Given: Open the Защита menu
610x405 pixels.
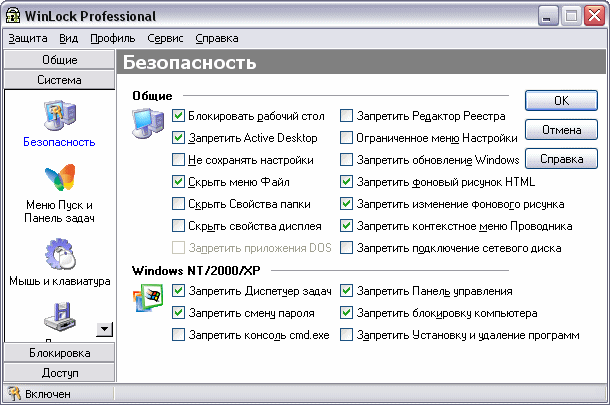Looking at the screenshot, I should tap(28, 39).
